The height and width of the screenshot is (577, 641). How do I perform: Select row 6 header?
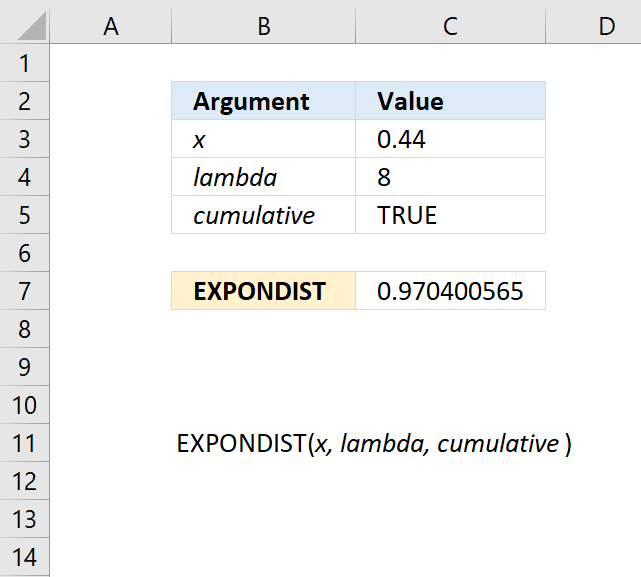click(25, 253)
